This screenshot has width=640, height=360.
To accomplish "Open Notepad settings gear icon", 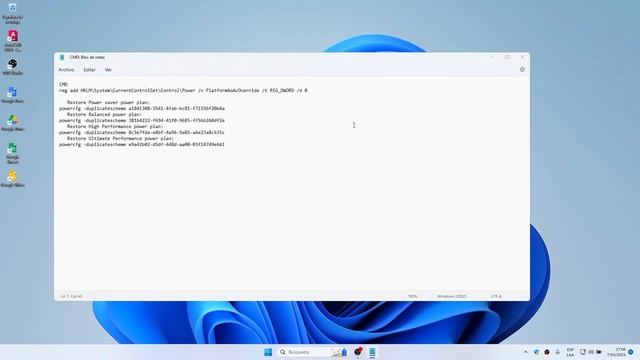I will 522,69.
